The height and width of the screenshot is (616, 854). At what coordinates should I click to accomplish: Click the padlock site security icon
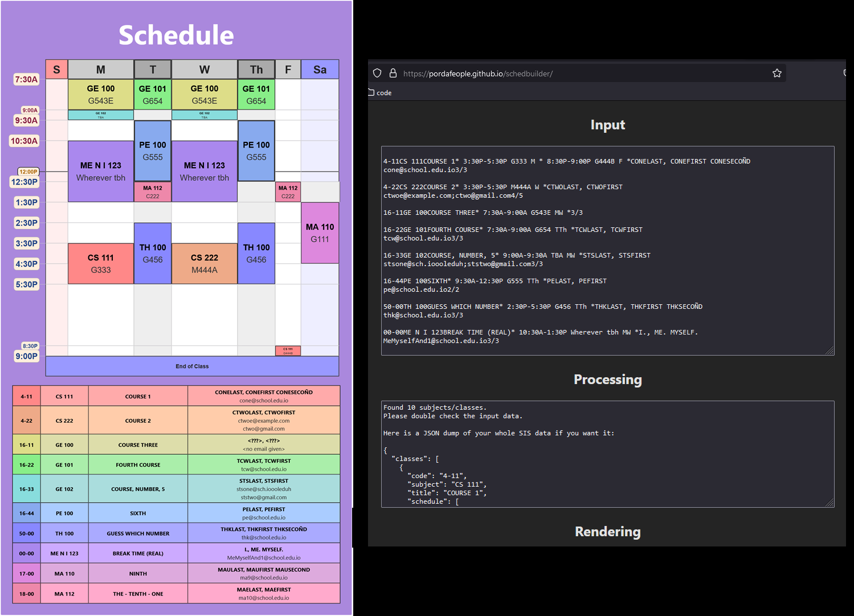393,73
